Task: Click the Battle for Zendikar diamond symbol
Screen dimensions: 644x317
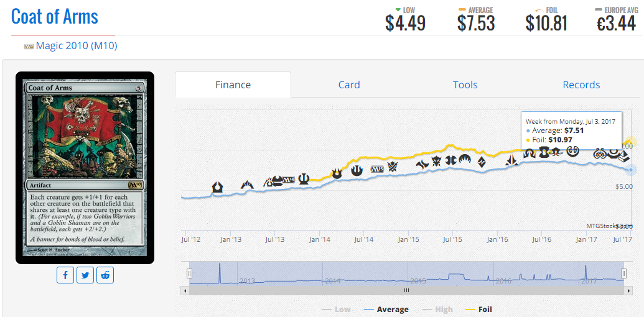Action: coord(482,162)
